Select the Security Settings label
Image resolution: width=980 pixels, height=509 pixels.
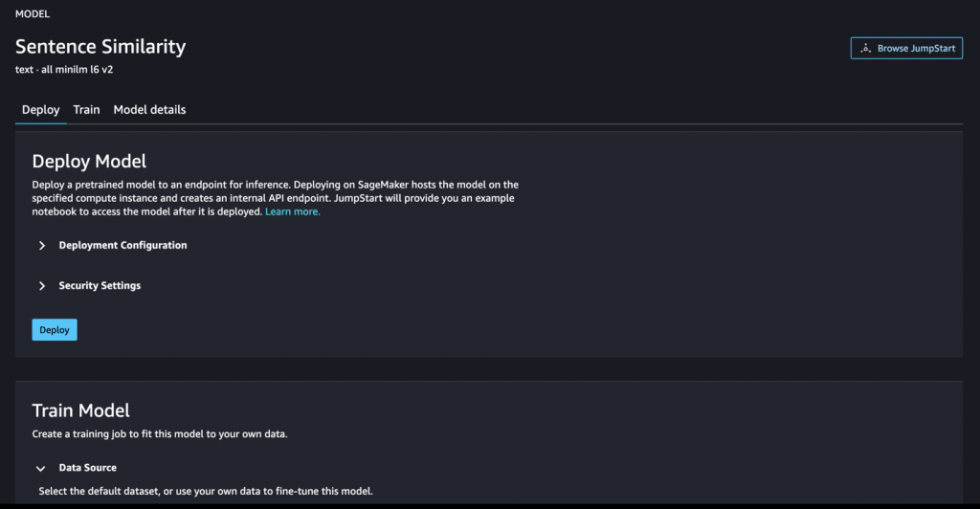[x=100, y=285]
